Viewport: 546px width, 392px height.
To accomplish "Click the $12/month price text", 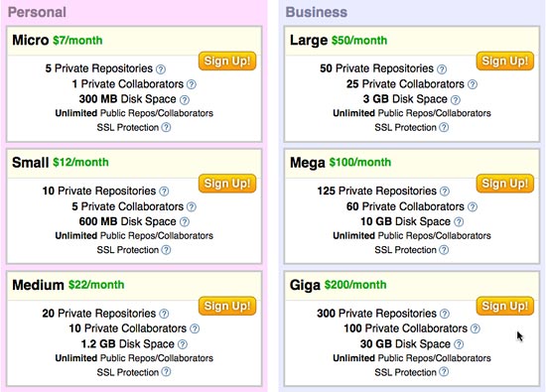I will [80, 163].
